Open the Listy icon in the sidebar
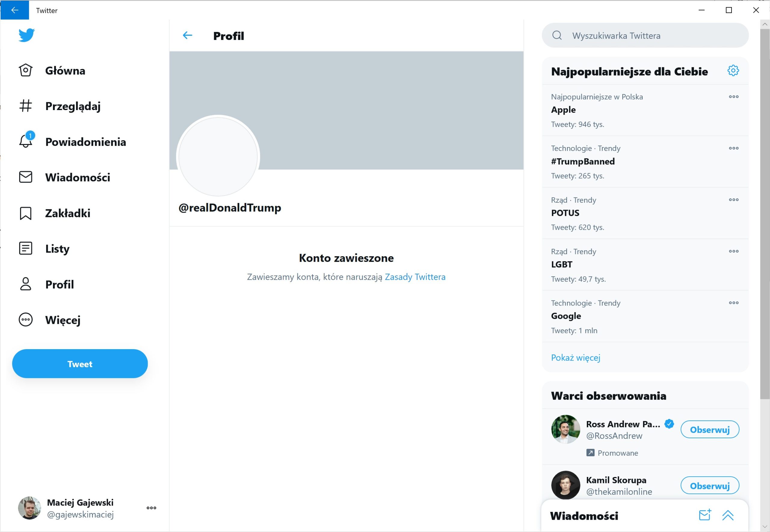 click(x=26, y=248)
